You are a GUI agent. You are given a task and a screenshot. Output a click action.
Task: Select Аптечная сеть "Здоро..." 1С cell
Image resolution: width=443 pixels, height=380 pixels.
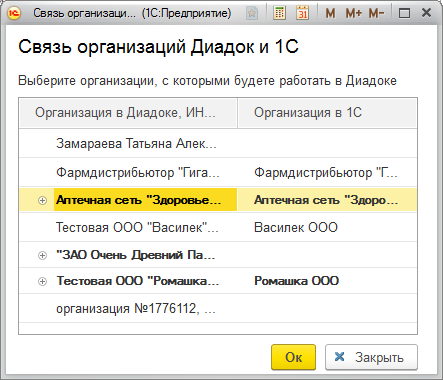coord(327,200)
